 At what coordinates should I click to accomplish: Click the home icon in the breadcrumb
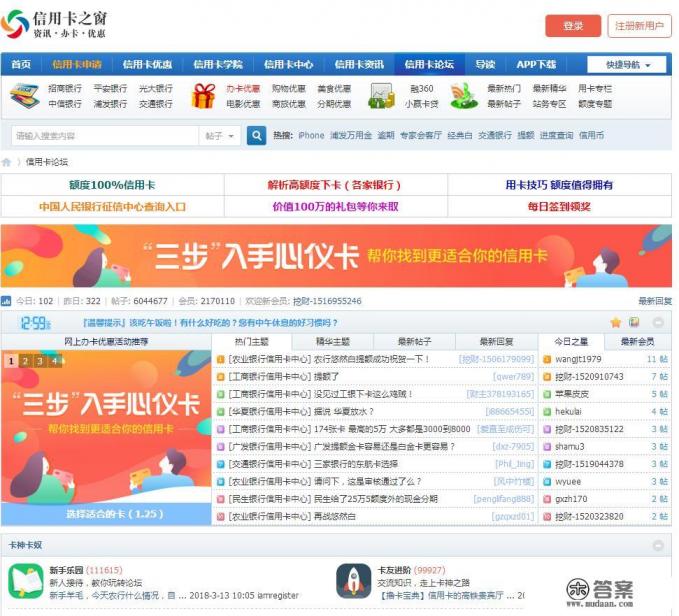(x=6, y=162)
